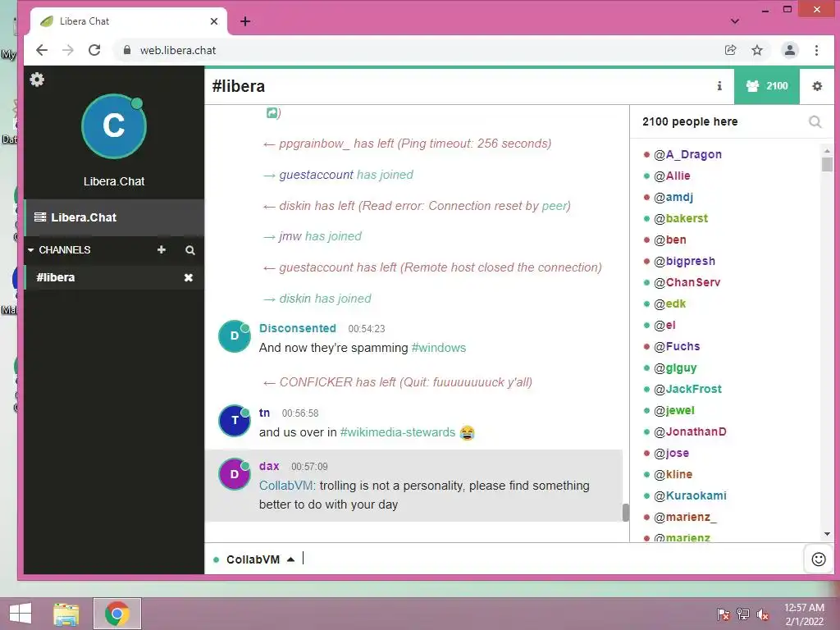The image size is (840, 630).
Task: Select user @ben in people list
Action: point(669,240)
